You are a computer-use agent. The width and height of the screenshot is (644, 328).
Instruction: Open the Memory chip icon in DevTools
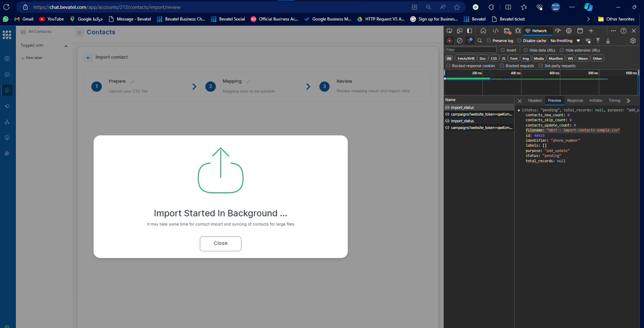pos(569,31)
